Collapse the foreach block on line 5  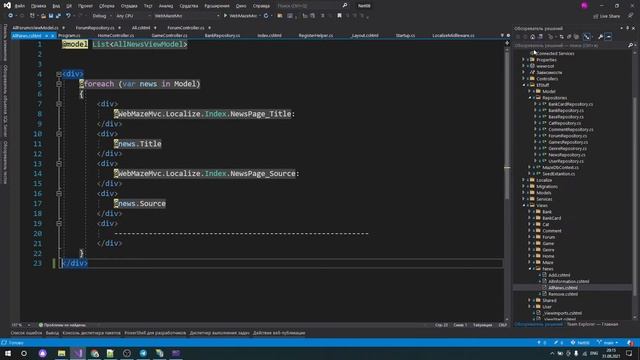[x=59, y=84]
